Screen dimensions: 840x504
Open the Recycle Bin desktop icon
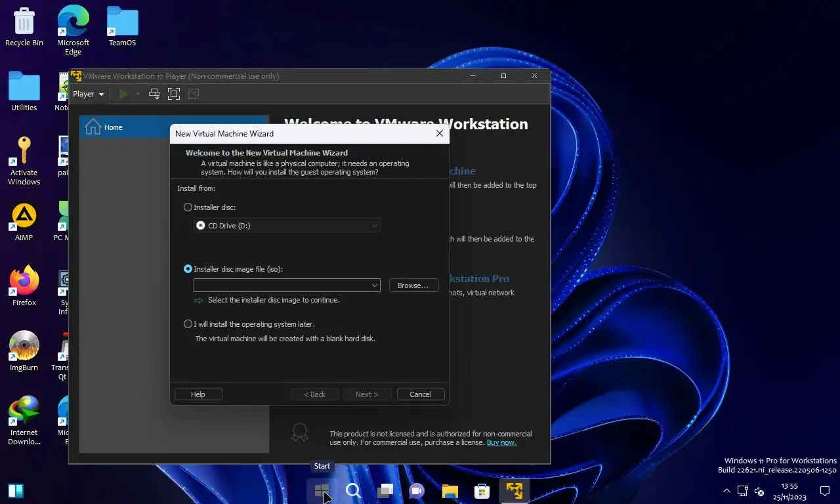24,28
